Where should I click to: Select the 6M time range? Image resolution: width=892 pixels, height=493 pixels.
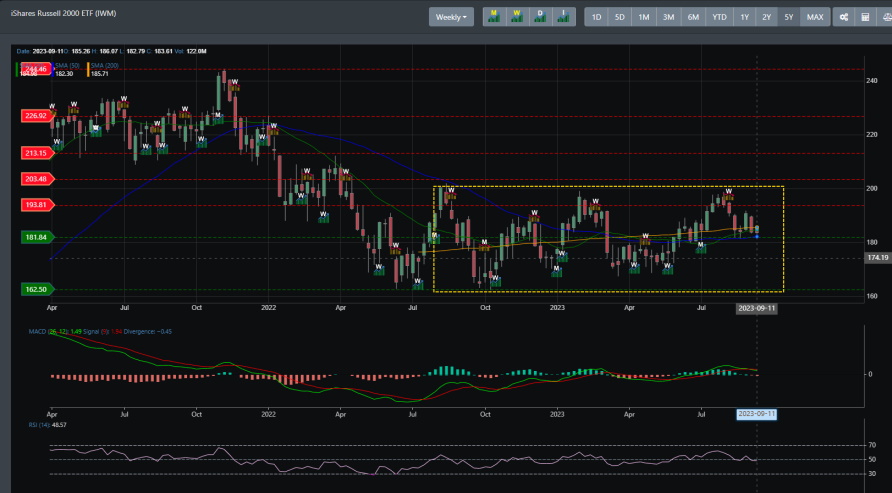[x=693, y=17]
